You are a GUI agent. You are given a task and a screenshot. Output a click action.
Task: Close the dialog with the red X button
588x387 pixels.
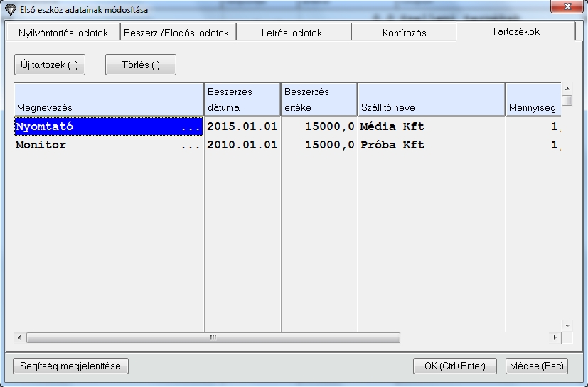[x=567, y=9]
